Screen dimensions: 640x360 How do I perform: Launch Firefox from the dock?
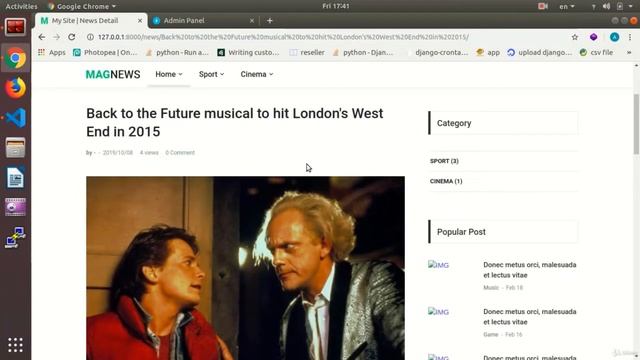(x=16, y=88)
